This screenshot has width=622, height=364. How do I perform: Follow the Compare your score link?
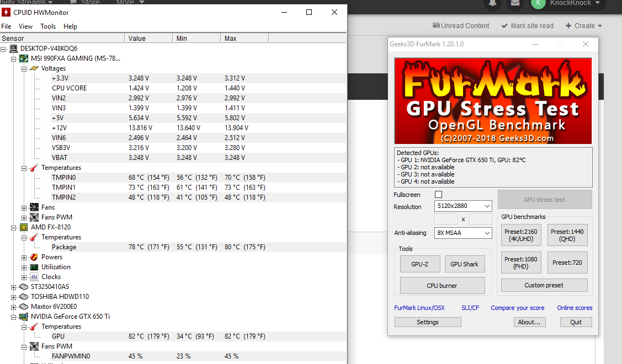517,308
